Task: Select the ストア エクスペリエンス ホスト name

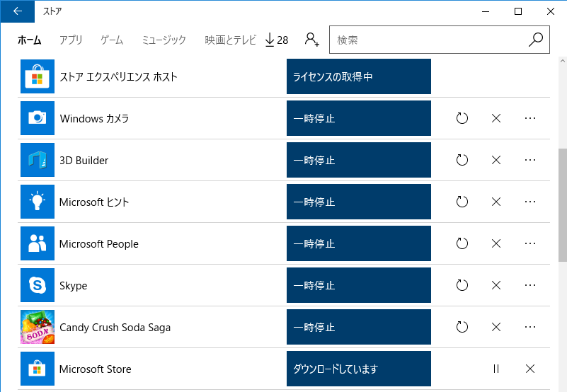Action: 118,76
